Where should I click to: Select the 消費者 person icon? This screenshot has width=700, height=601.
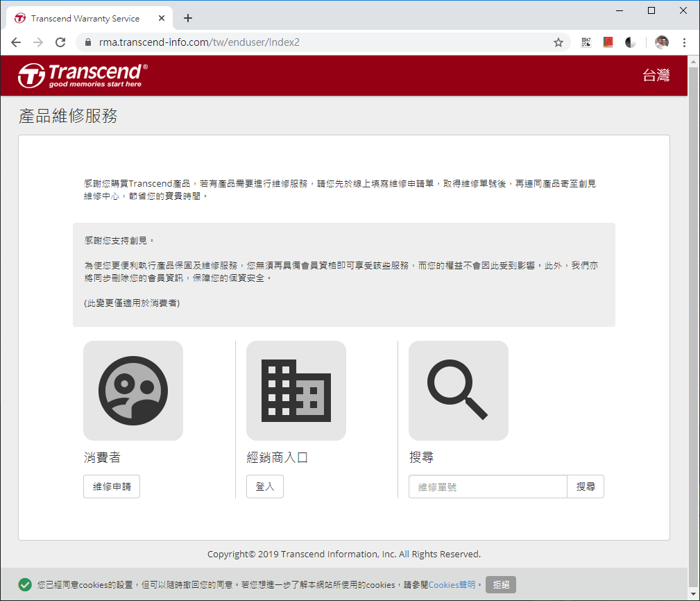[133, 390]
